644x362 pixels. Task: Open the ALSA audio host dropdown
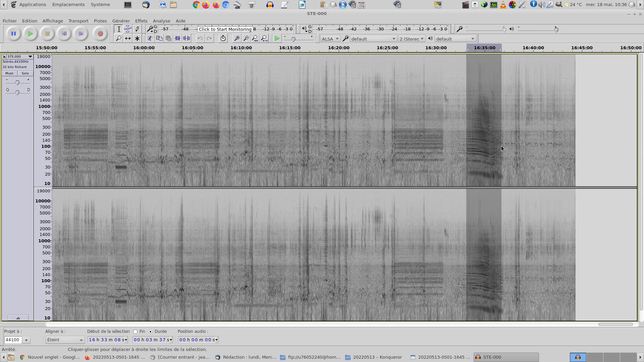click(x=330, y=39)
